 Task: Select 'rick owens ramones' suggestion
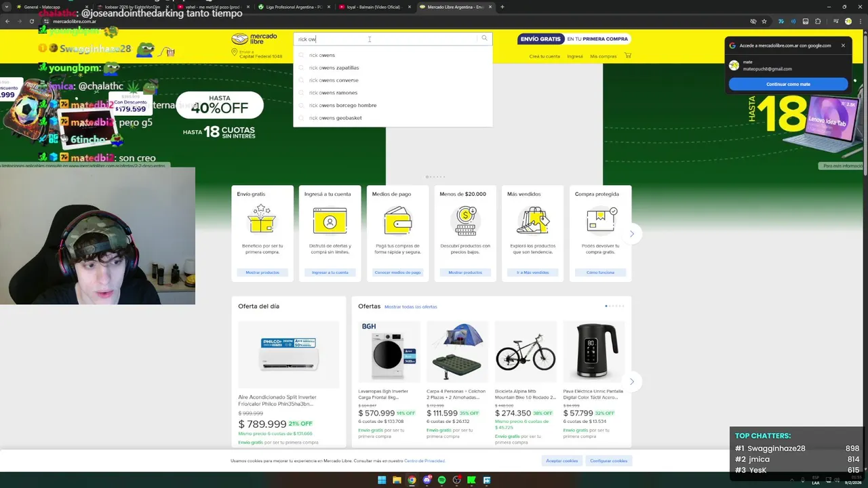(393, 93)
